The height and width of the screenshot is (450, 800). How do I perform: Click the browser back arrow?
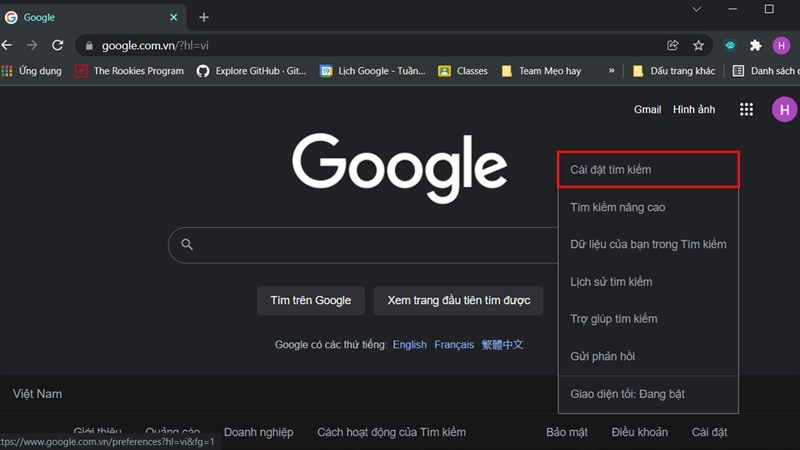(x=8, y=45)
